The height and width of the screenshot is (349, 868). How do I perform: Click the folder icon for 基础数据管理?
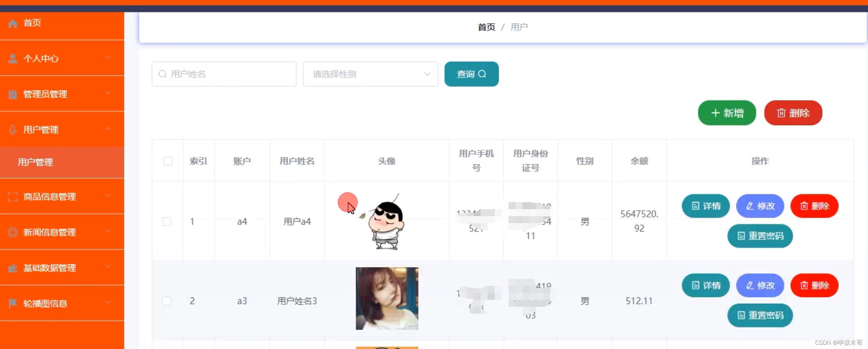click(x=13, y=268)
